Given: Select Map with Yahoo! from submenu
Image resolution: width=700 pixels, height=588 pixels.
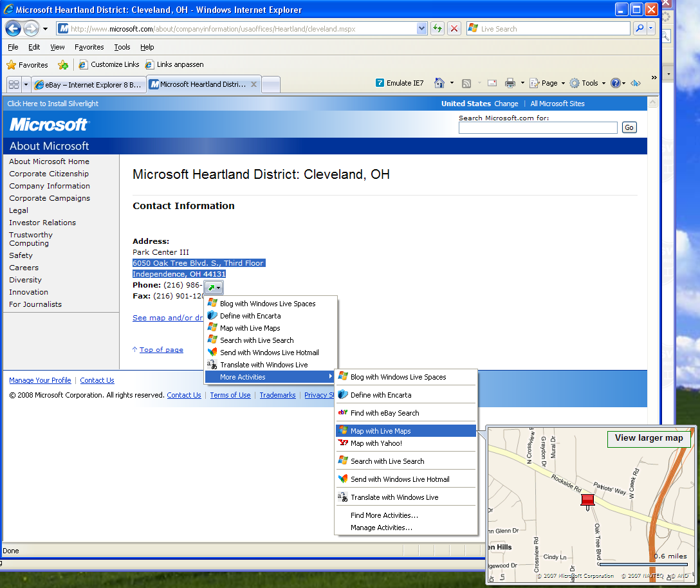Looking at the screenshot, I should (x=376, y=443).
